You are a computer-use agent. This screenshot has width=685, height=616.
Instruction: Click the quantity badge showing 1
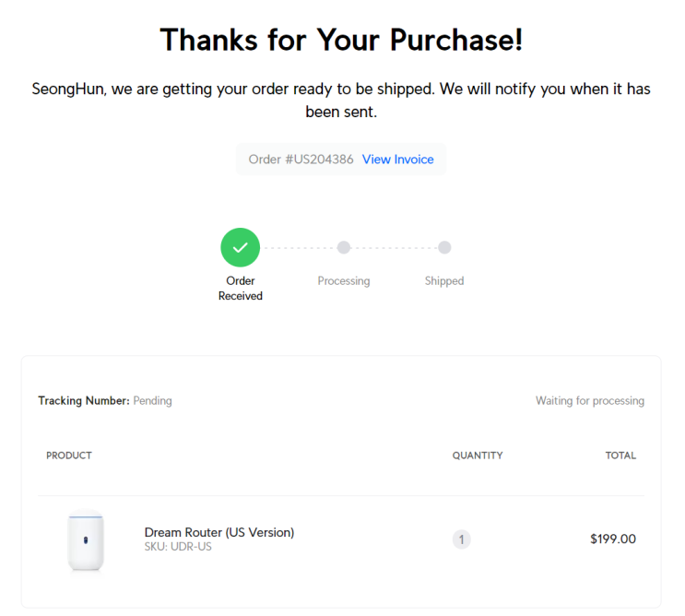(x=461, y=539)
